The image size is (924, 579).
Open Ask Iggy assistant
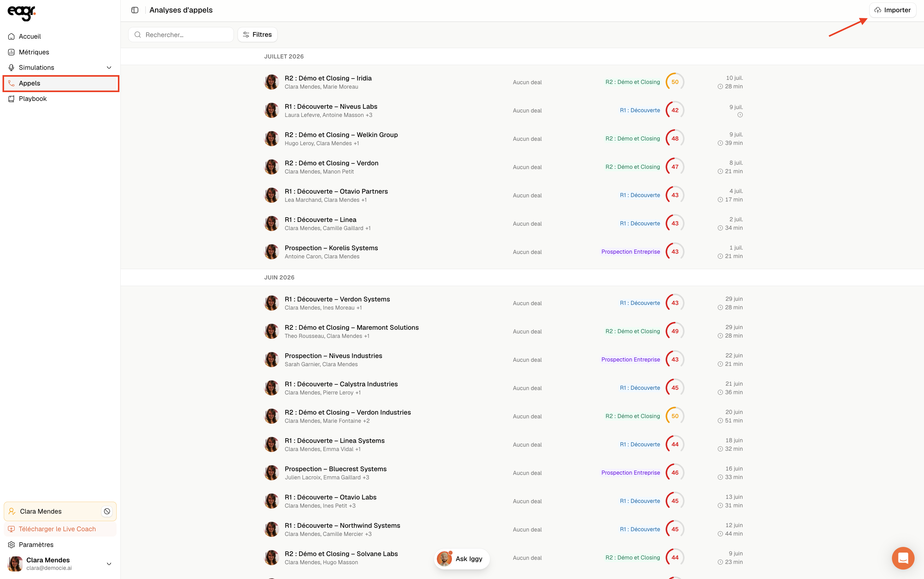pyautogui.click(x=462, y=559)
